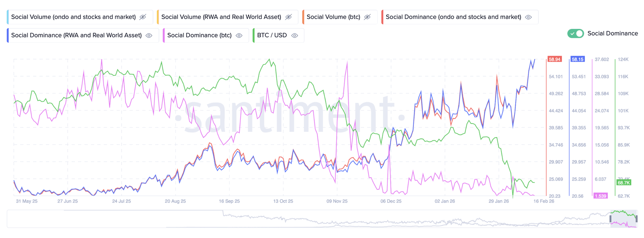Click the pink 1.539 axis value badge

[x=600, y=196]
